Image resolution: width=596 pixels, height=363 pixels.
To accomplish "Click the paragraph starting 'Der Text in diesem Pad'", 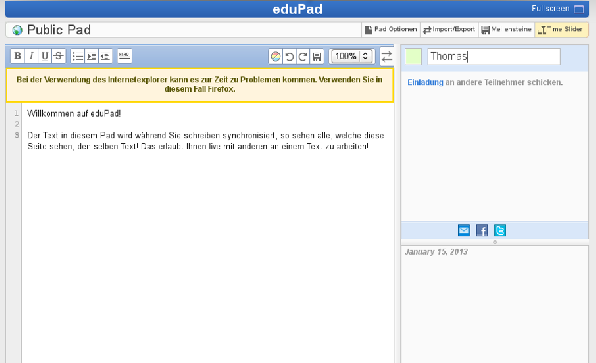I will 206,141.
